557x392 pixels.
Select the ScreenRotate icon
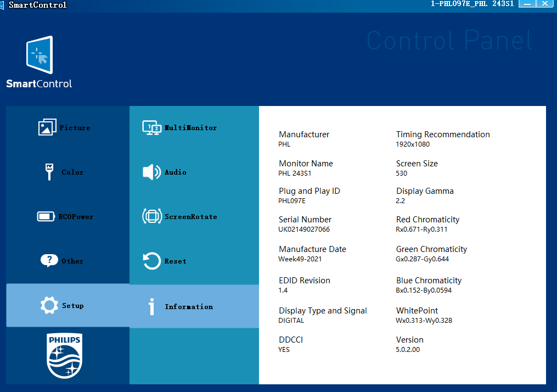click(151, 216)
